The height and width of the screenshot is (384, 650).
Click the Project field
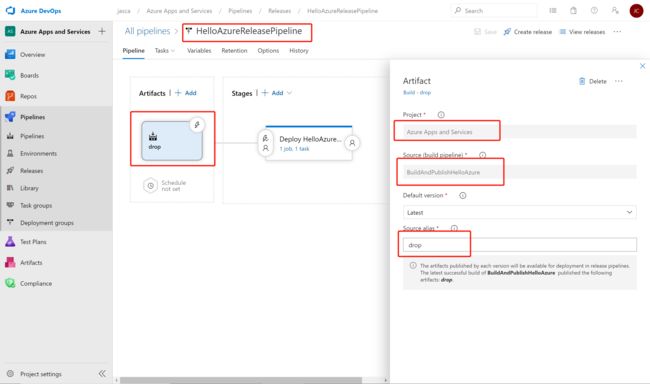519,132
